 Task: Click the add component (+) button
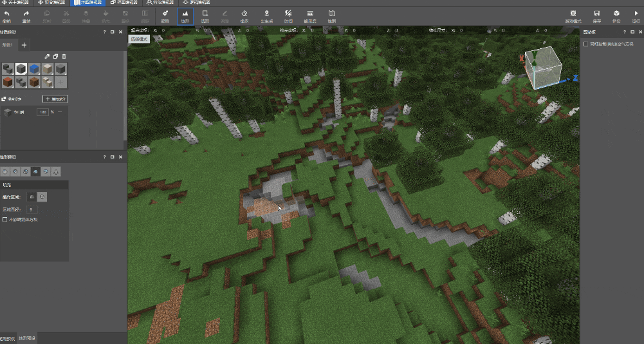coord(55,99)
